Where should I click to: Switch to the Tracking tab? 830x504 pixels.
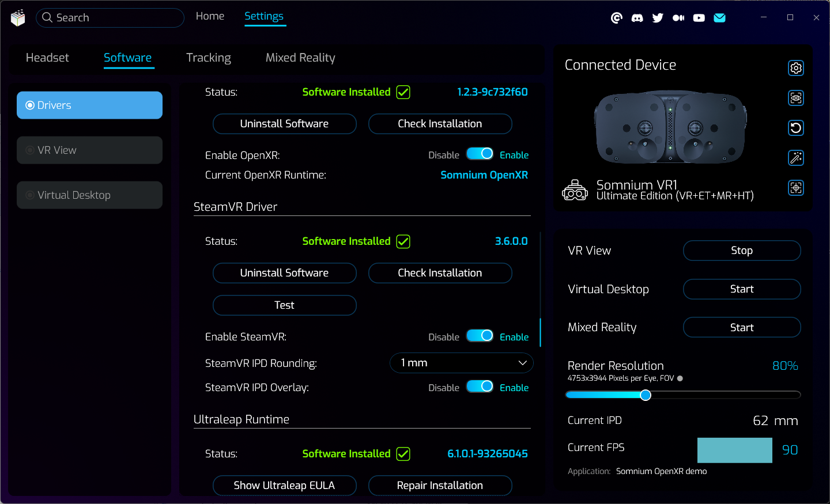click(208, 58)
